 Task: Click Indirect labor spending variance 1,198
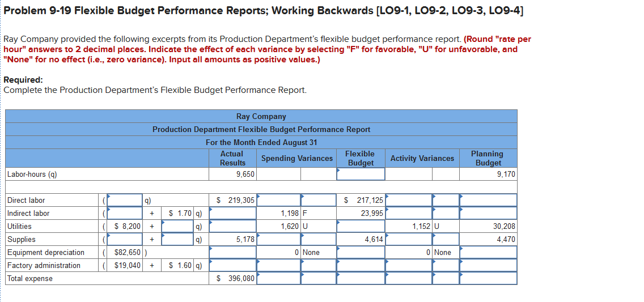[x=290, y=213]
